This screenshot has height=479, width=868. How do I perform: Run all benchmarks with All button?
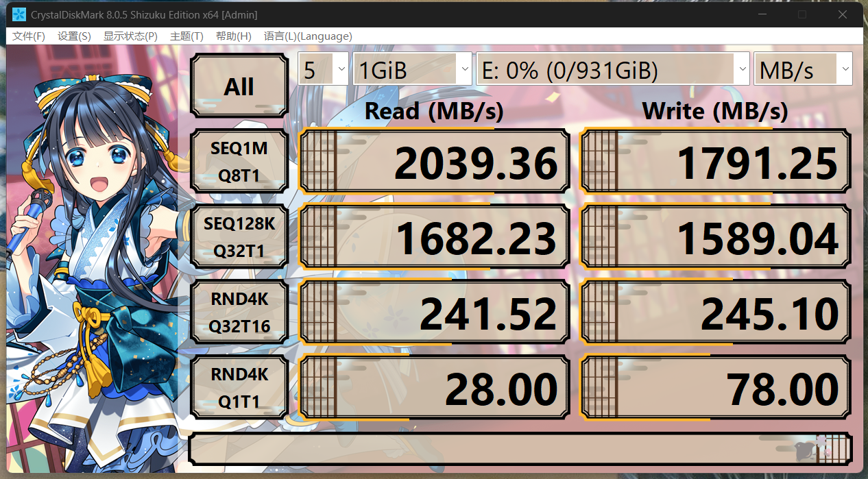239,87
